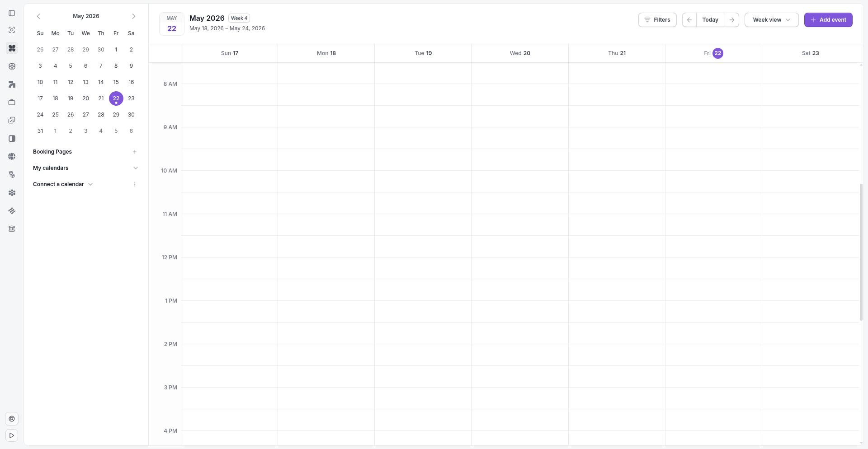868x449 pixels.
Task: Open the Week view dropdown
Action: click(771, 20)
